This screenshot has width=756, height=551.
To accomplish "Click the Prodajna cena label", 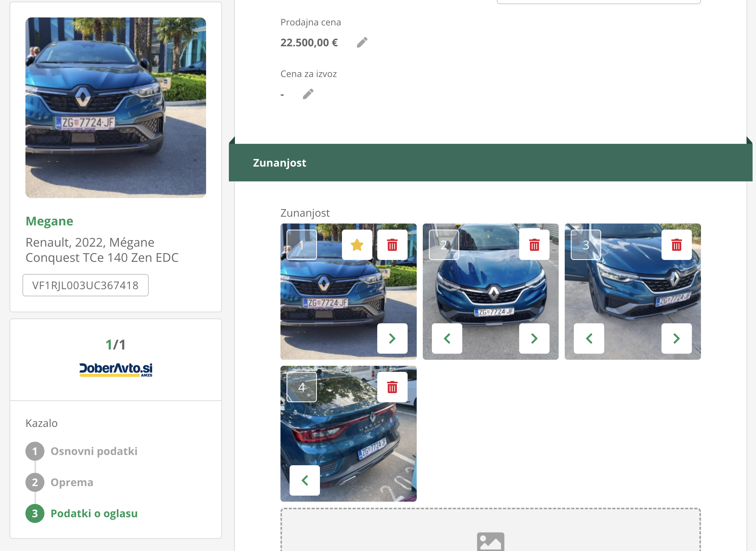I will [310, 22].
